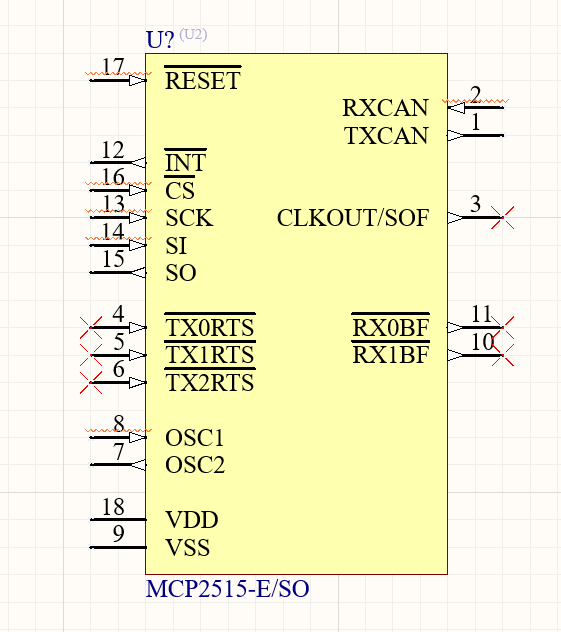This screenshot has width=561, height=632.
Task: Click pin 1 arrow at TXCAN
Action: [456, 135]
